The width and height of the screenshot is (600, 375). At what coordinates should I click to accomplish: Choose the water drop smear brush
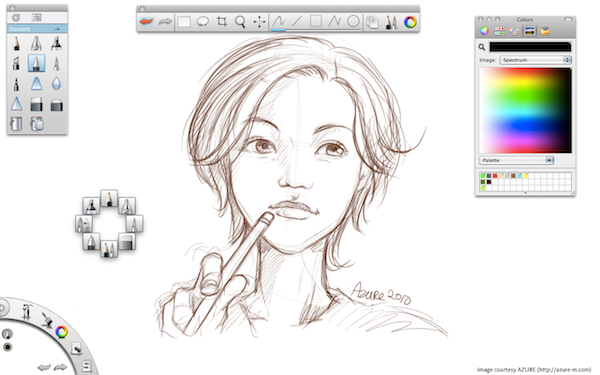click(56, 83)
